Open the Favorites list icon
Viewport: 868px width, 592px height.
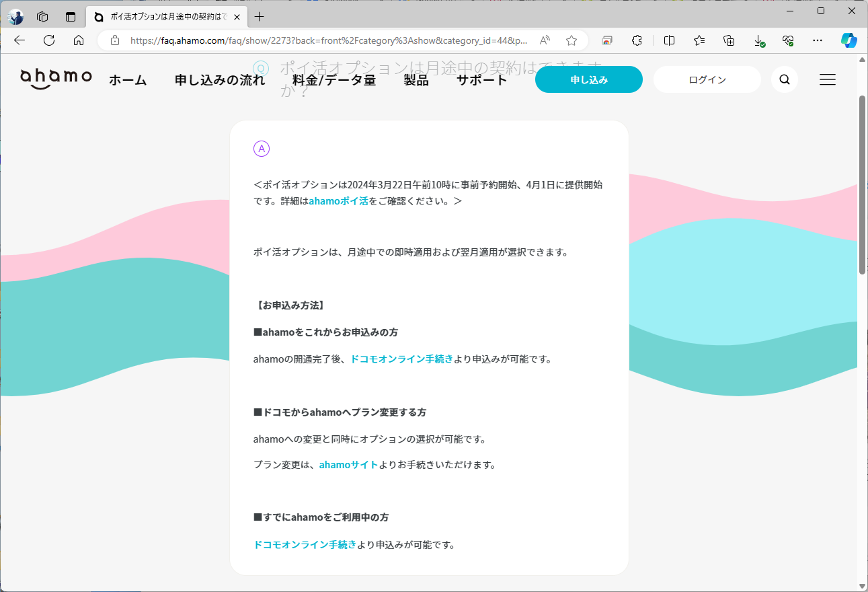[x=699, y=40]
